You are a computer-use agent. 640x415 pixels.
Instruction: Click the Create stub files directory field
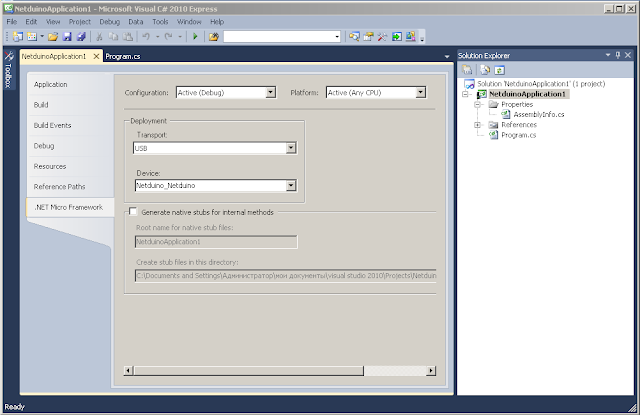click(285, 275)
